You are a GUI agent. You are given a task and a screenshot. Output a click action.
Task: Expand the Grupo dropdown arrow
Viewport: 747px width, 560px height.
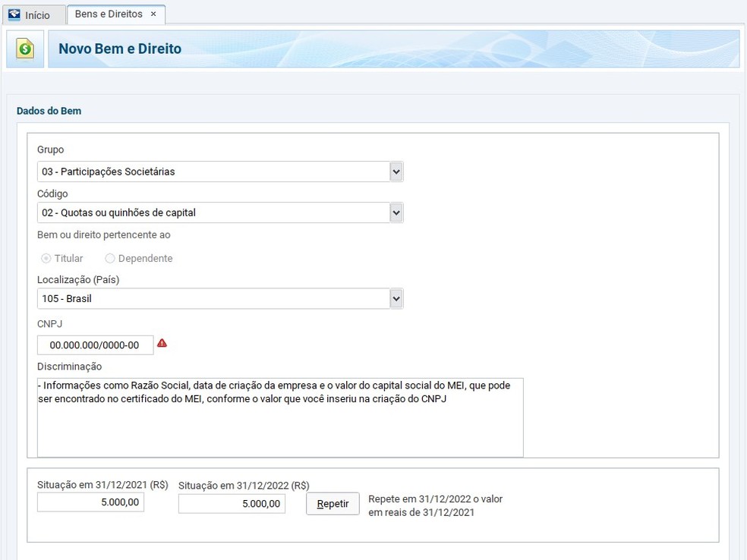pos(396,172)
